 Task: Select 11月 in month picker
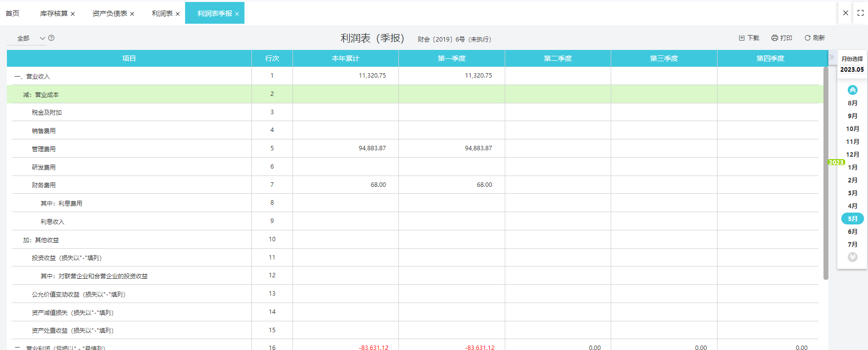[852, 142]
